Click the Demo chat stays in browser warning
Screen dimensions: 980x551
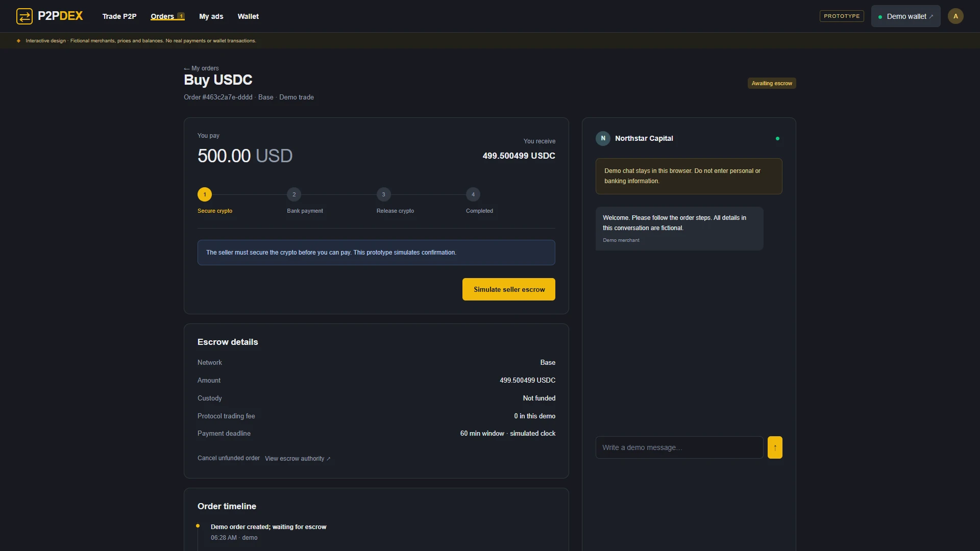click(689, 176)
